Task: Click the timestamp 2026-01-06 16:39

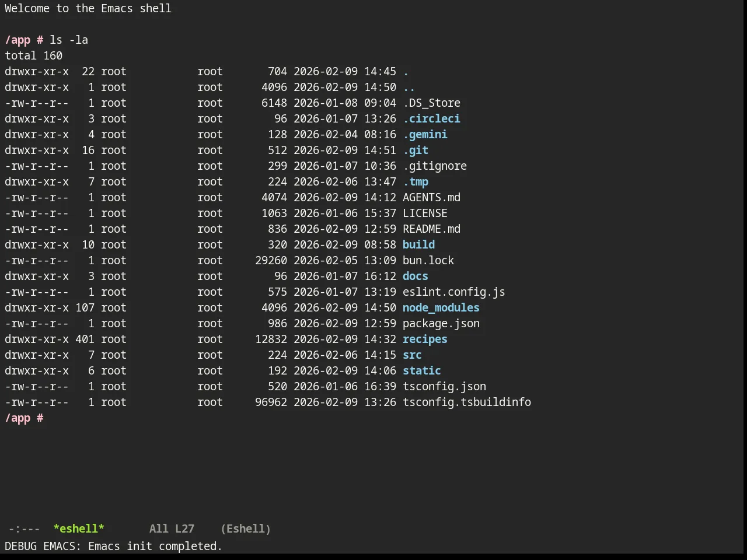Action: pyautogui.click(x=345, y=386)
